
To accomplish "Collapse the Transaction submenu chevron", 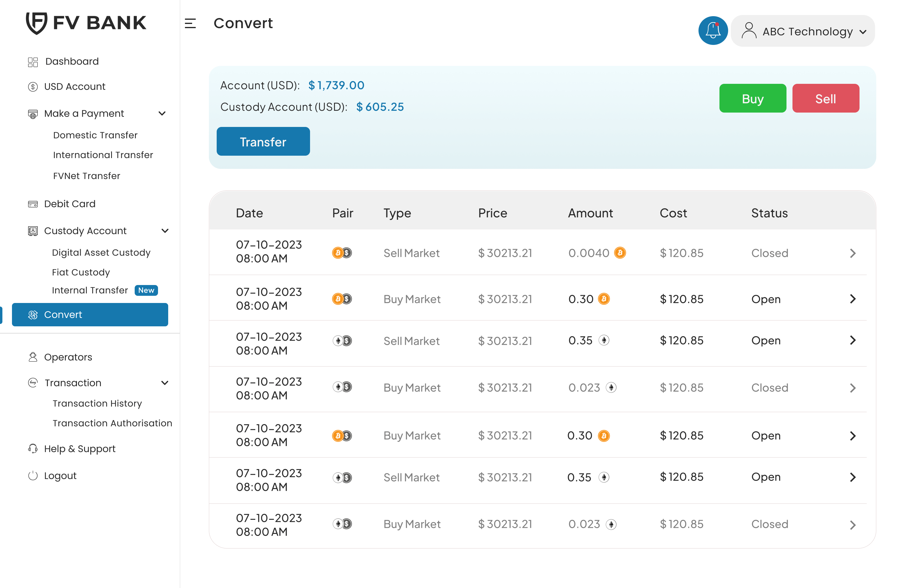I will point(165,383).
